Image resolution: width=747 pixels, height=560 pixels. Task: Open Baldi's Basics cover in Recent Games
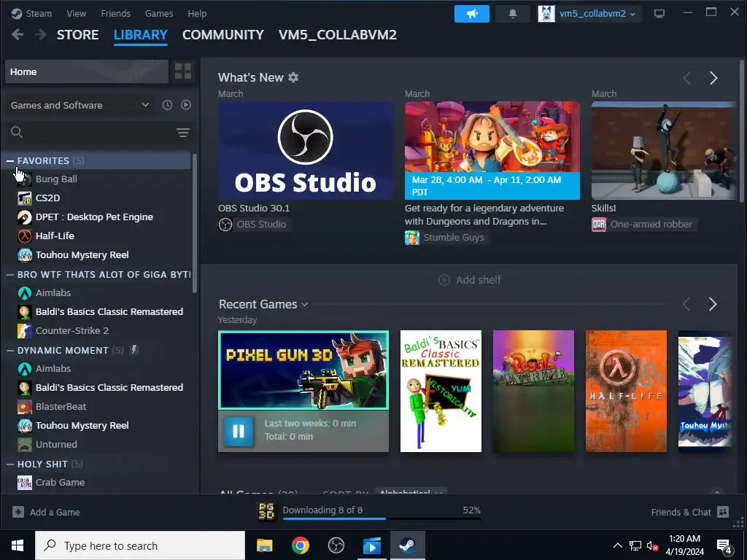(x=441, y=391)
